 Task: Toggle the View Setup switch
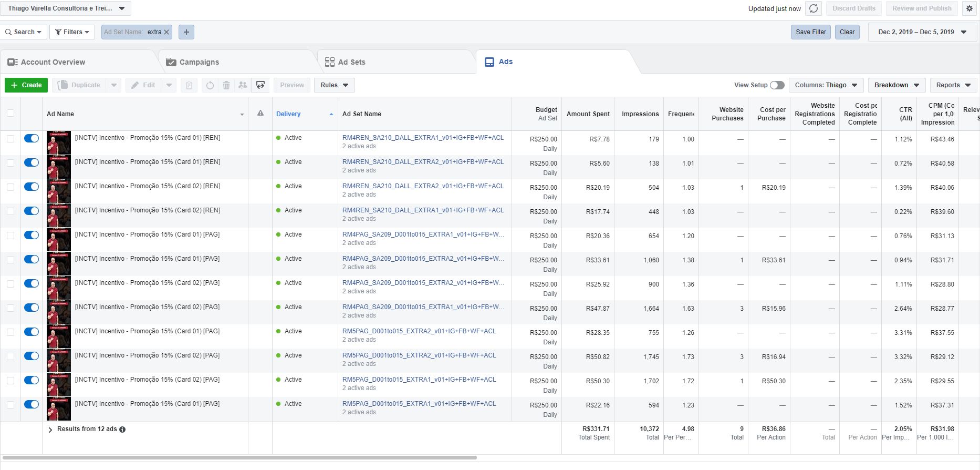point(777,85)
